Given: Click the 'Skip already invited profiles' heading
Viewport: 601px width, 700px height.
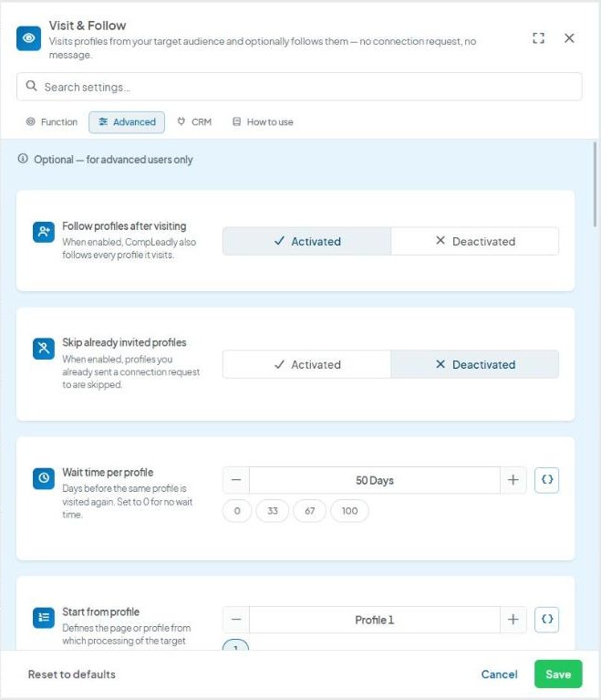Looking at the screenshot, I should [x=124, y=342].
